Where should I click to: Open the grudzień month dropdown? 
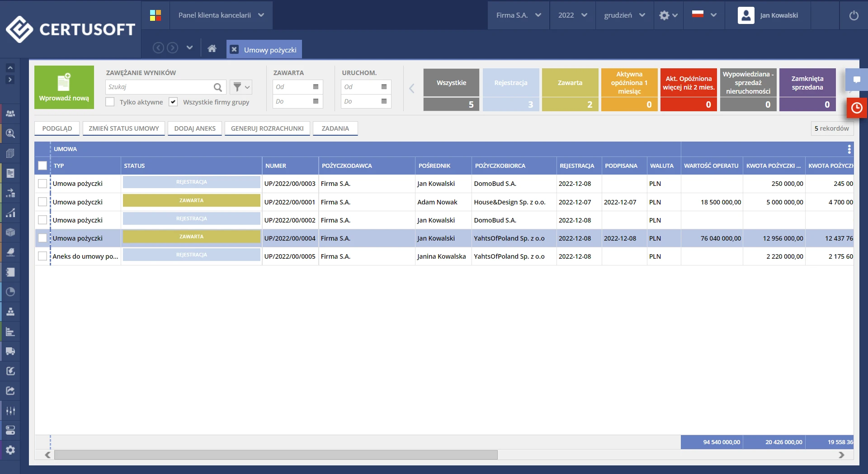coord(624,15)
